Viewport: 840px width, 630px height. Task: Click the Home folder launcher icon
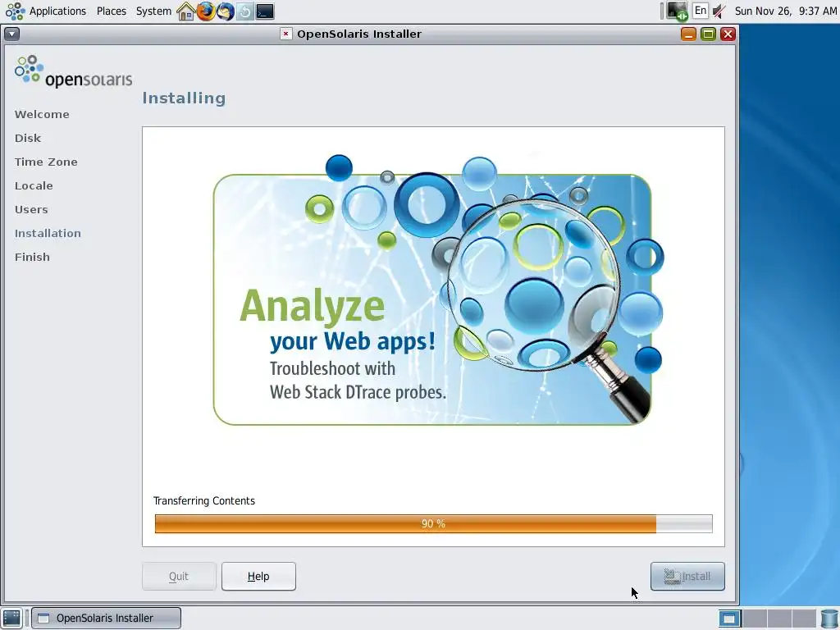185,11
